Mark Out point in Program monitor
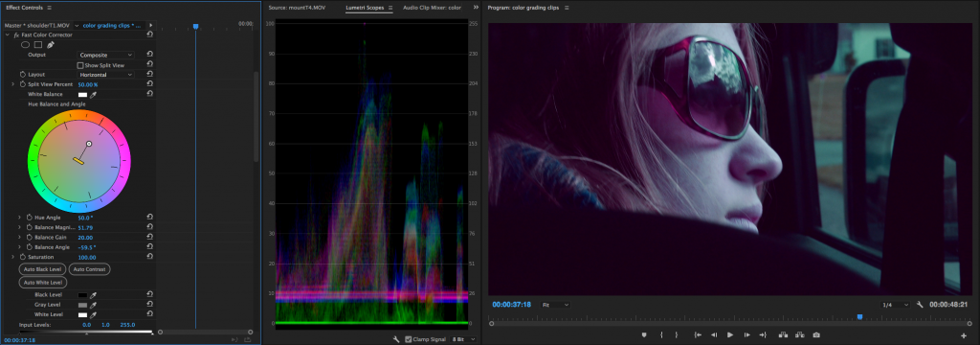 677,335
